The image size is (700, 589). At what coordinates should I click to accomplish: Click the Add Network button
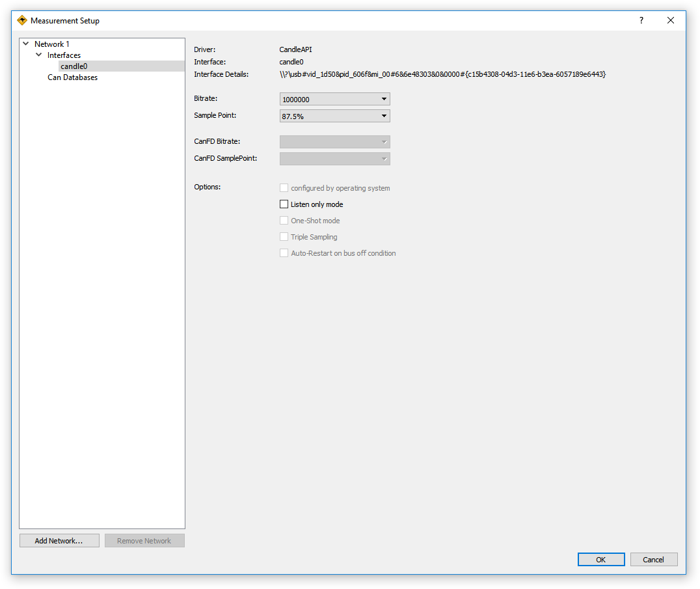59,541
